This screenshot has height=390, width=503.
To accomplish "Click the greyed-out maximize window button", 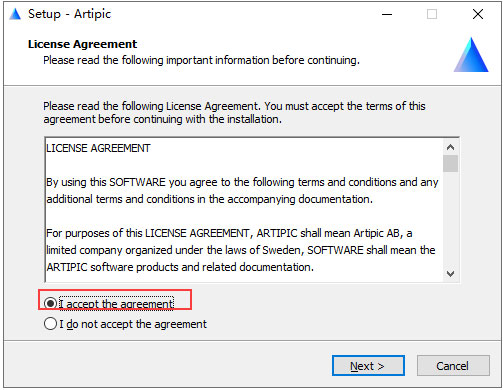I will pos(432,14).
